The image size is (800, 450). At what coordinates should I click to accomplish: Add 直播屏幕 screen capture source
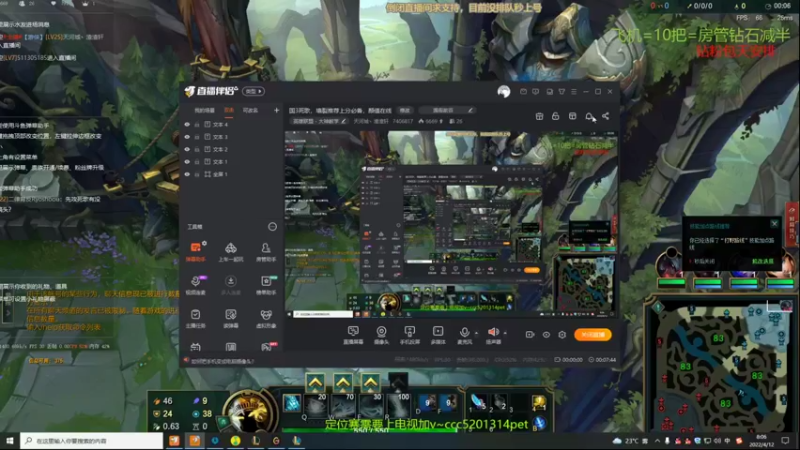(353, 335)
